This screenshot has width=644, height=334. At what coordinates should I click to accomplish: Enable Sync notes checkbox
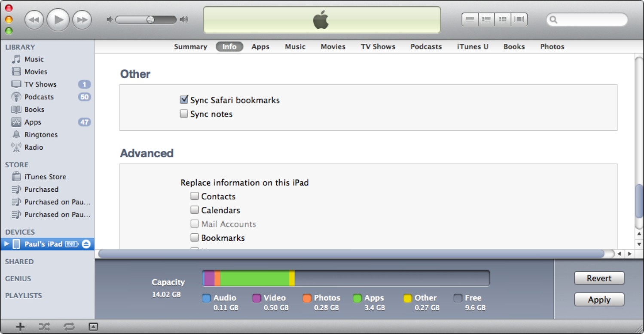coord(184,114)
